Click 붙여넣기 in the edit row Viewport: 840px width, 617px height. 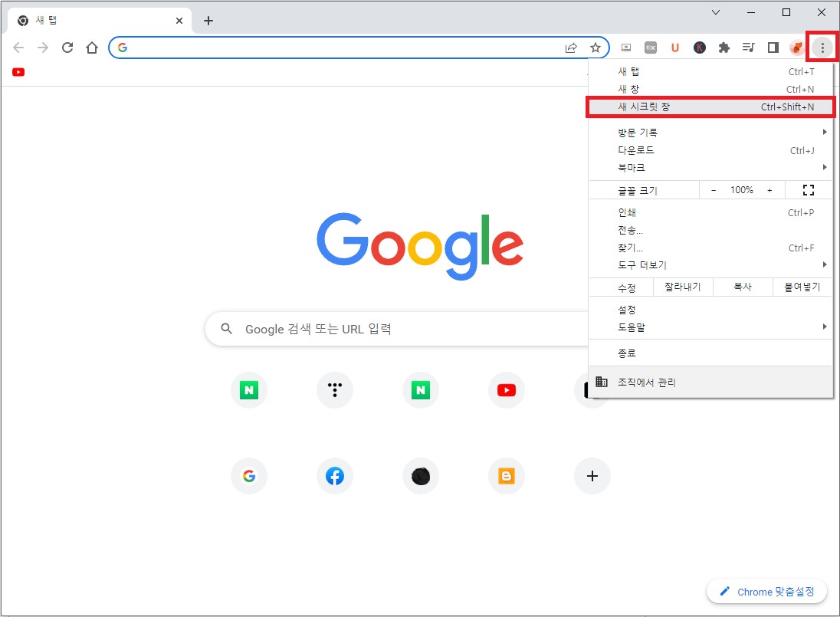(x=802, y=287)
